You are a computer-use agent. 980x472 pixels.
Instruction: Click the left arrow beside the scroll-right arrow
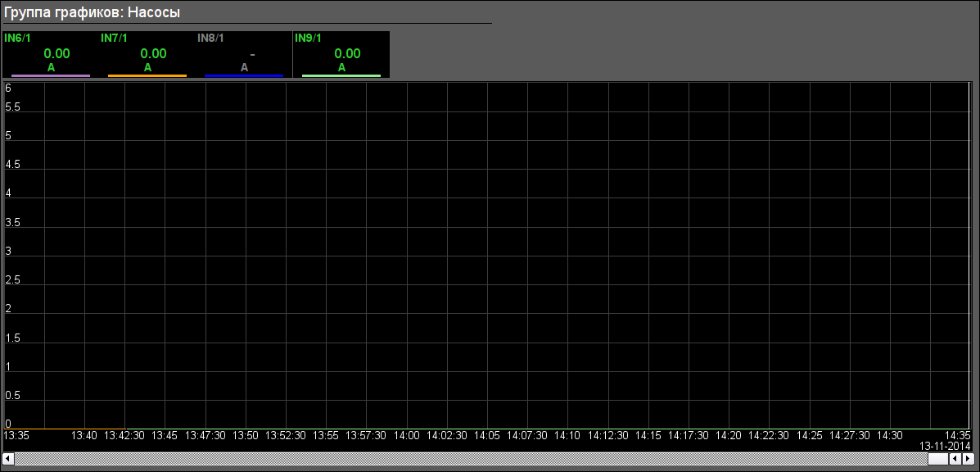coord(955,459)
